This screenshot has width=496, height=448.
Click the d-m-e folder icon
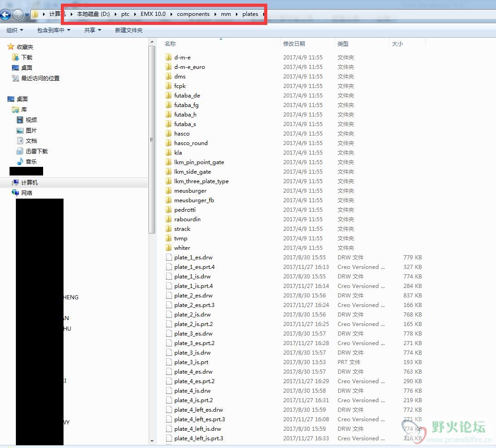[169, 57]
